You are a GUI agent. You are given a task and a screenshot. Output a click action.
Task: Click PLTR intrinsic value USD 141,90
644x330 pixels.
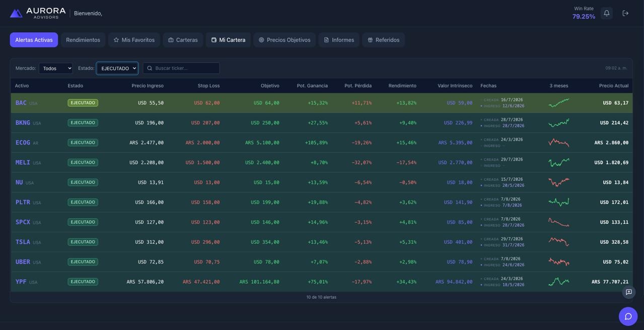[x=458, y=202]
